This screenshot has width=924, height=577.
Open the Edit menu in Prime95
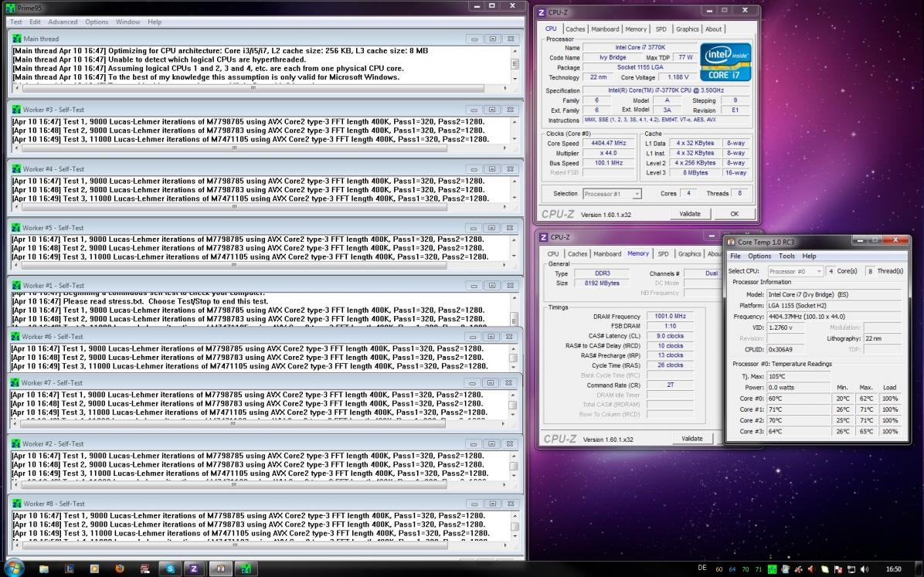(x=36, y=22)
